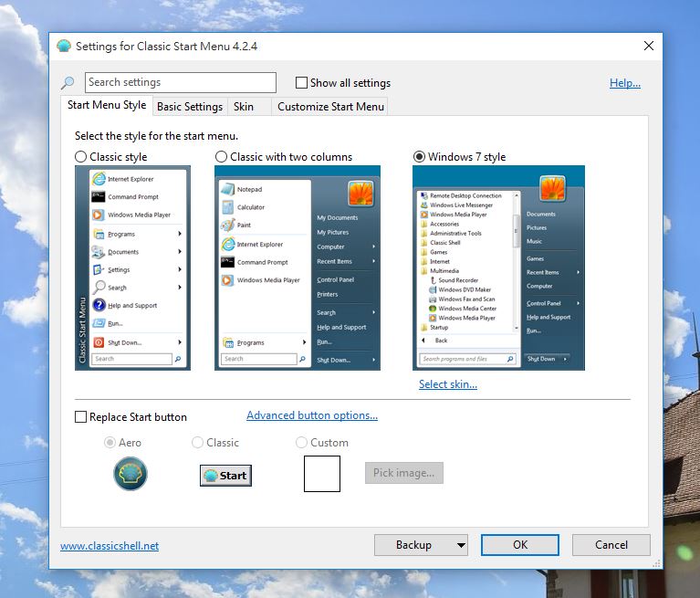Choose the Custom button radio option
The width and height of the screenshot is (700, 598).
[301, 443]
